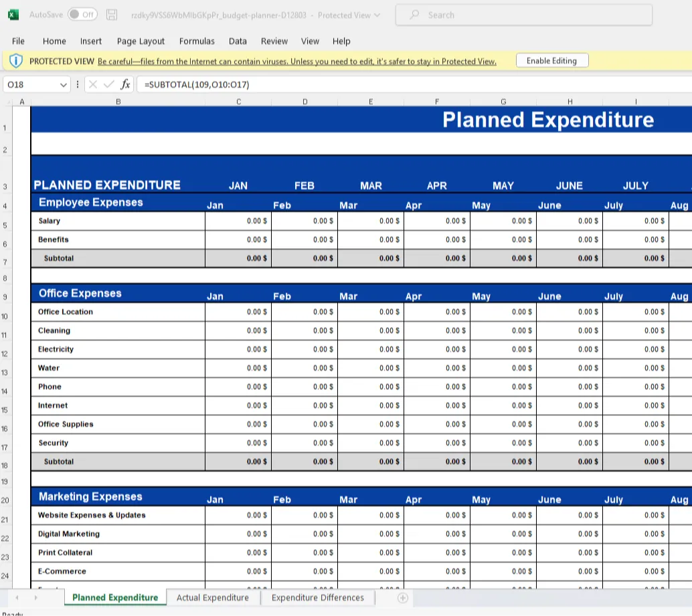Viewport: 692px width, 616px height.
Task: Click the formula bar text field
Action: coord(402,85)
